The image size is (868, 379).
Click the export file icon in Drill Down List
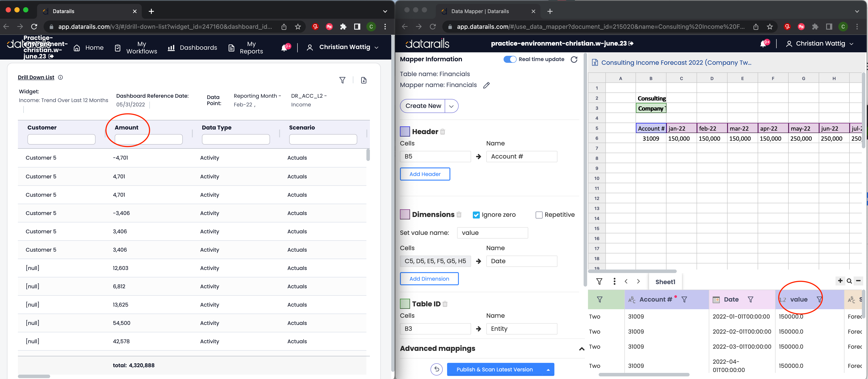click(364, 80)
